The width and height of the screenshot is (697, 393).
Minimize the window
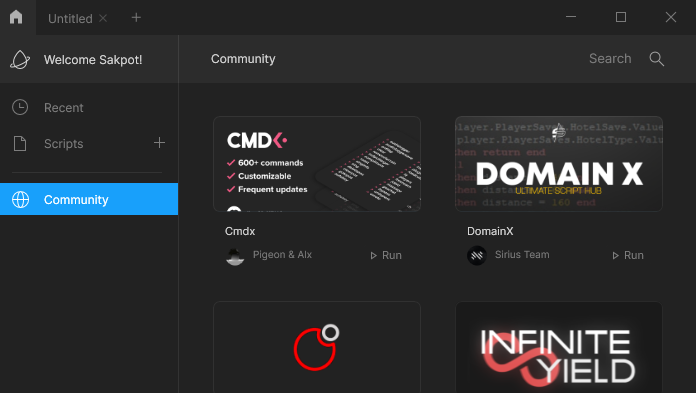pos(571,17)
